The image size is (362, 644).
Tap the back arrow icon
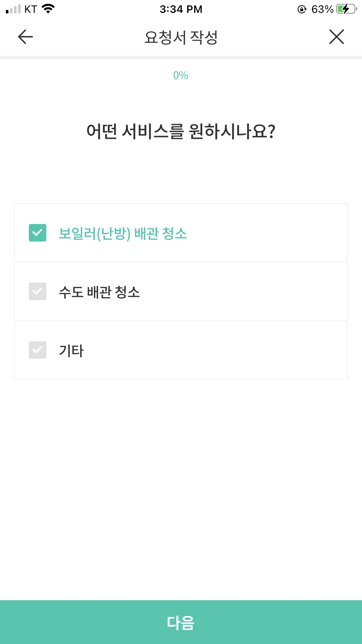pos(25,37)
